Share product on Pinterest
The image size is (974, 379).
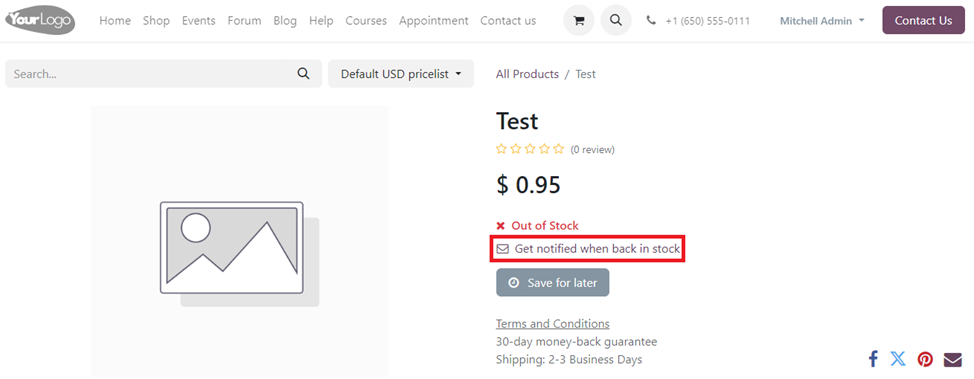coord(926,359)
